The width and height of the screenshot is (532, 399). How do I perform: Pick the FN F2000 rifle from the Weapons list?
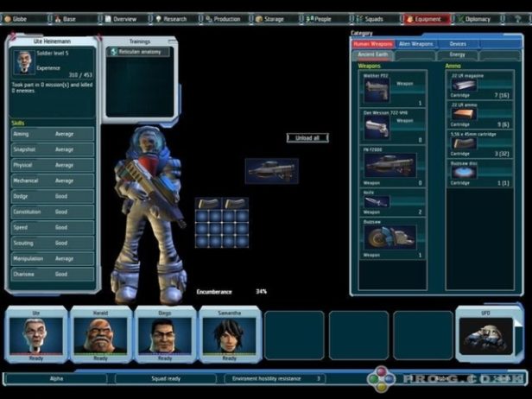[x=390, y=165]
